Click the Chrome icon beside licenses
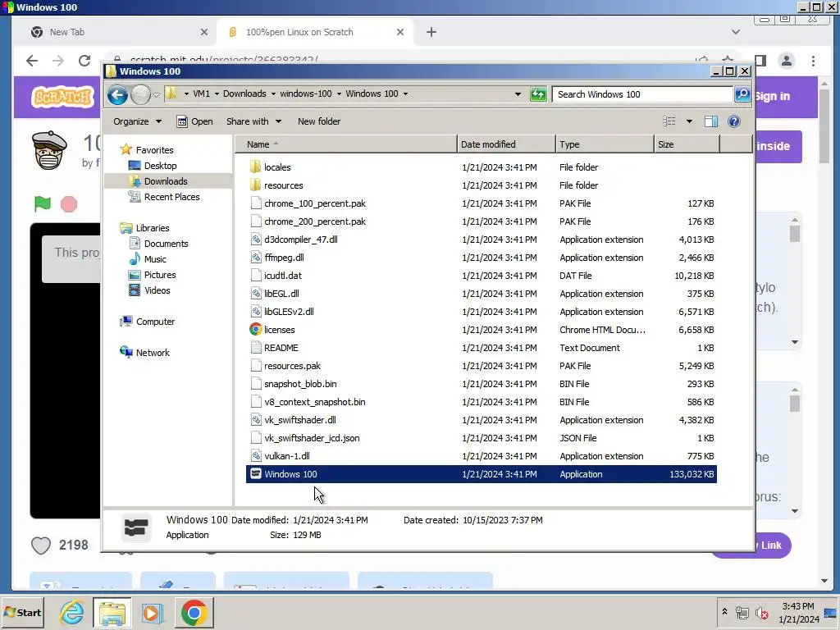 (x=256, y=330)
